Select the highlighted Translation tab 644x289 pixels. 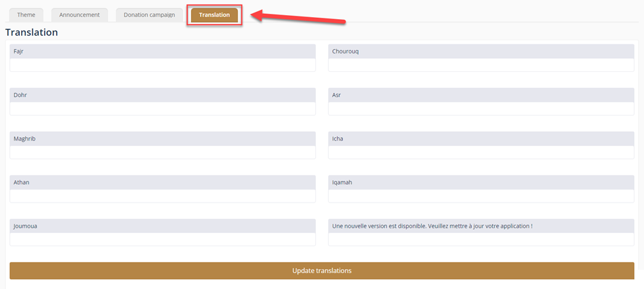(x=214, y=15)
